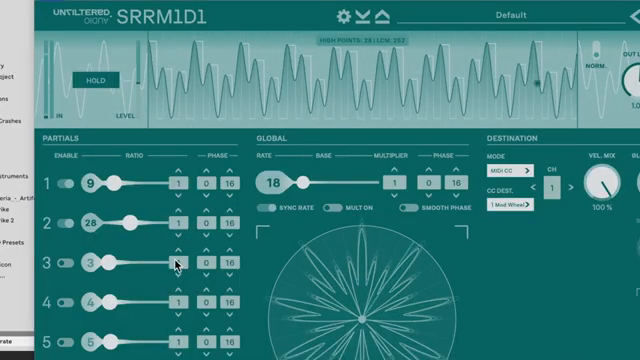Open the MIDI CC mode dropdown
This screenshot has width=640, height=360.
[x=510, y=171]
